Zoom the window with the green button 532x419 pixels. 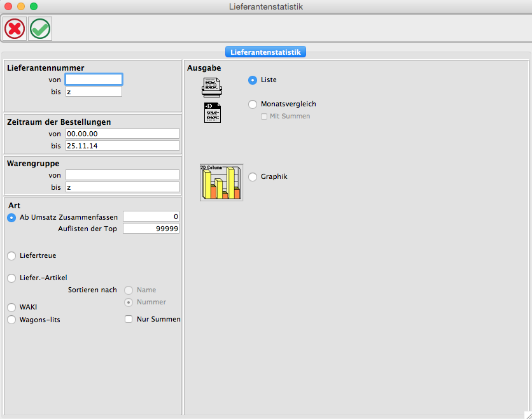pyautogui.click(x=34, y=6)
